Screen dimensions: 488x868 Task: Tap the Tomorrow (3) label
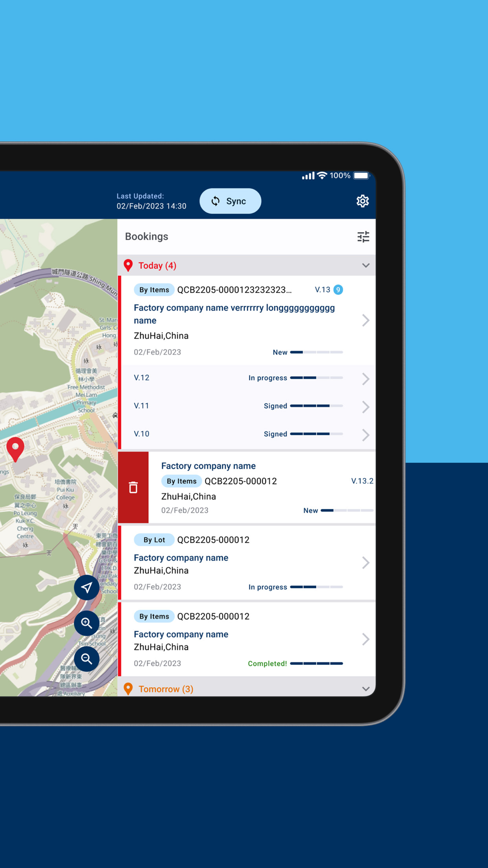(x=166, y=689)
